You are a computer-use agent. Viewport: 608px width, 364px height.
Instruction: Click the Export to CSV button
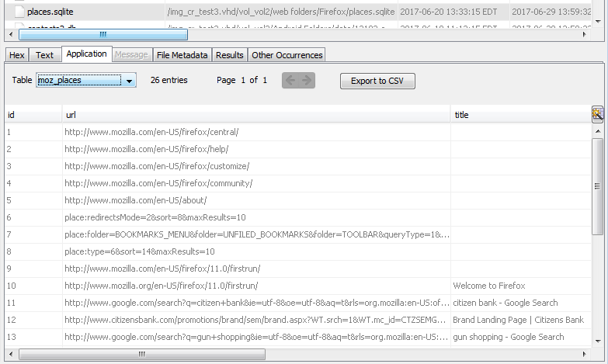click(x=377, y=81)
